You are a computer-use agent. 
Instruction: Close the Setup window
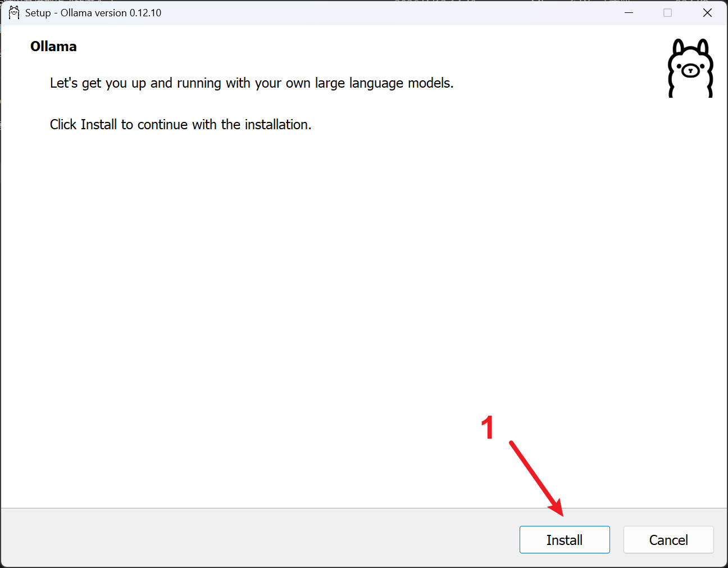coord(707,12)
